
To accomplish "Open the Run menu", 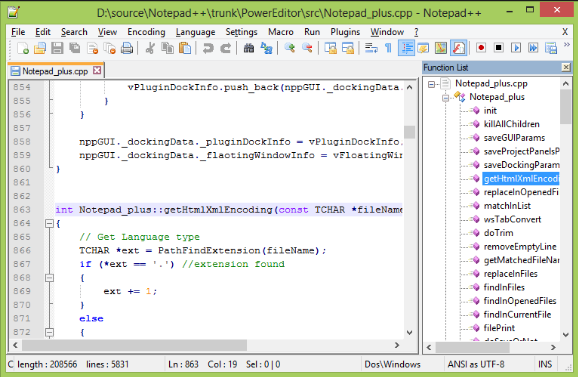I will coord(312,32).
